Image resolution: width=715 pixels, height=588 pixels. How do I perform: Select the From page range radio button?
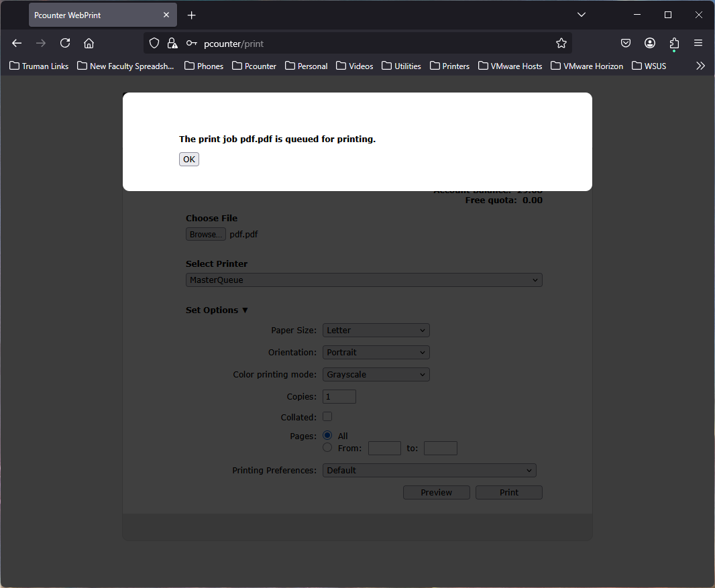[x=327, y=448]
